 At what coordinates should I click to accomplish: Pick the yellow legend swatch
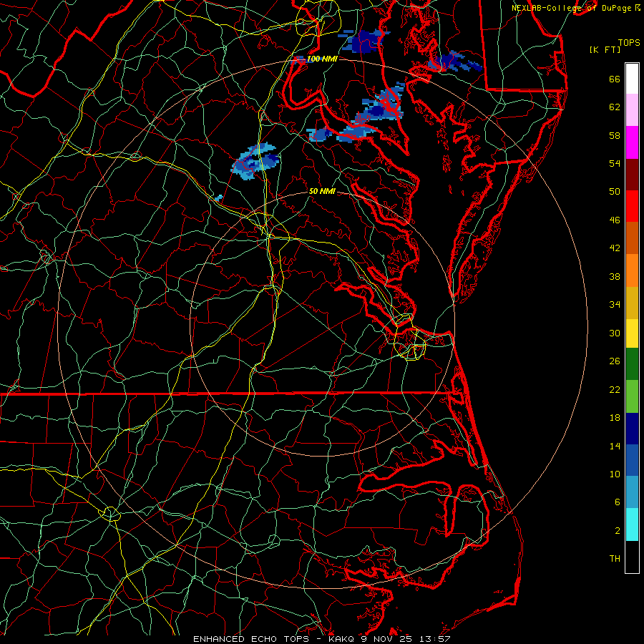tap(632, 333)
